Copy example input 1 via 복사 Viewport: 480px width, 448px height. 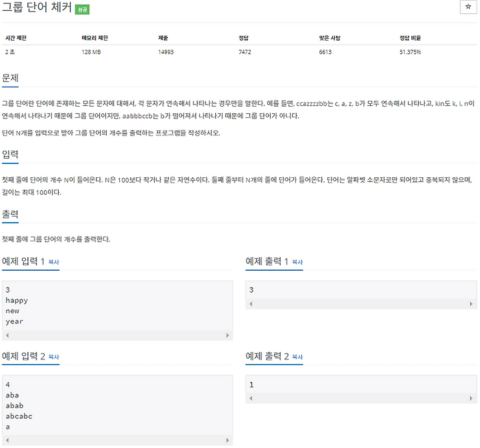coord(54,262)
